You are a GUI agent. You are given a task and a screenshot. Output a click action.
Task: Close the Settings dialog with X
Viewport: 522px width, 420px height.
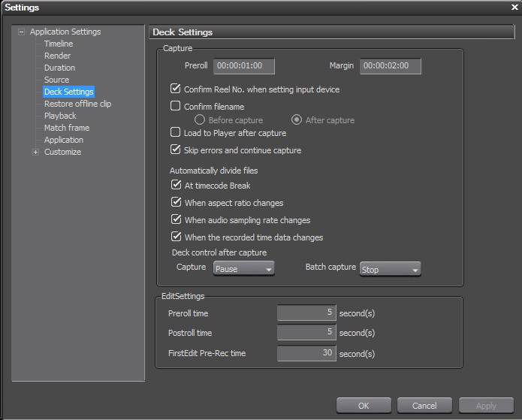(514, 7)
